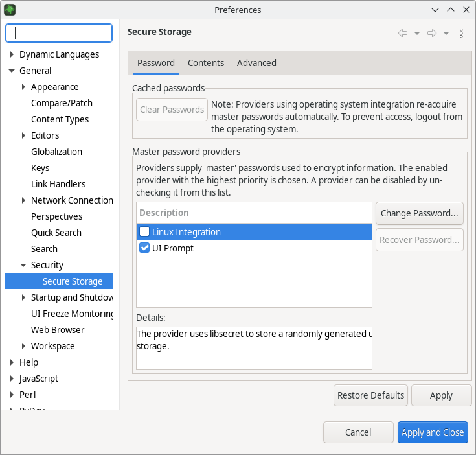Click the provider Details text box
The width and height of the screenshot is (476, 455).
coord(254,348)
